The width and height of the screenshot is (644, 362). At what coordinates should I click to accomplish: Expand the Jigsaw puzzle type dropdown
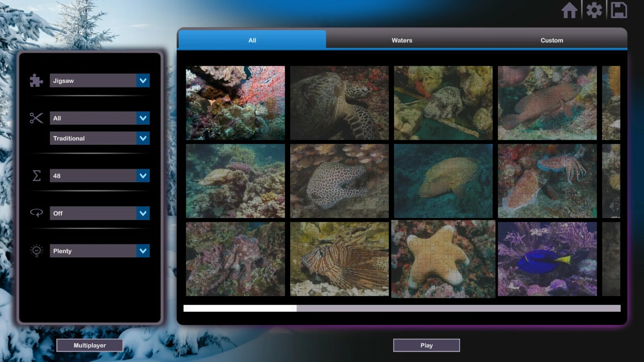143,80
